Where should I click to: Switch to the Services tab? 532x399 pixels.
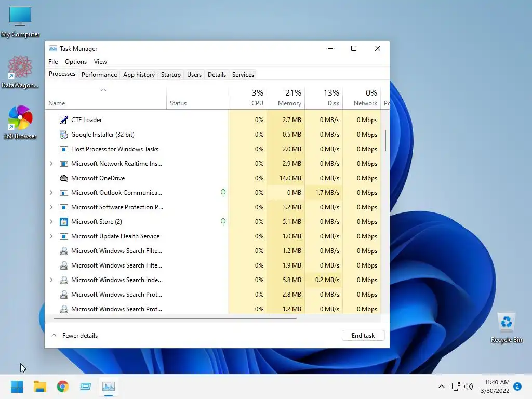click(243, 75)
